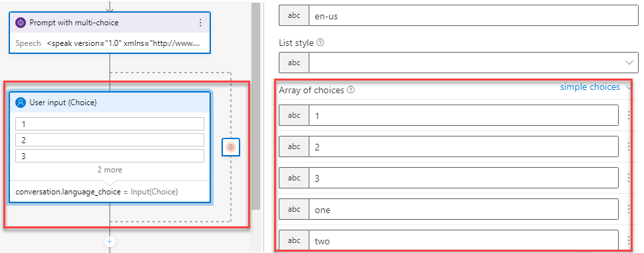
Task: Click the choice field containing 3
Action: (464, 178)
